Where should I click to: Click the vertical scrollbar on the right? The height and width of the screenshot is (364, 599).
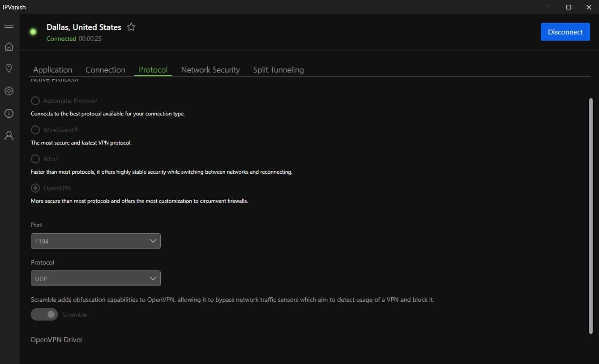(591, 216)
